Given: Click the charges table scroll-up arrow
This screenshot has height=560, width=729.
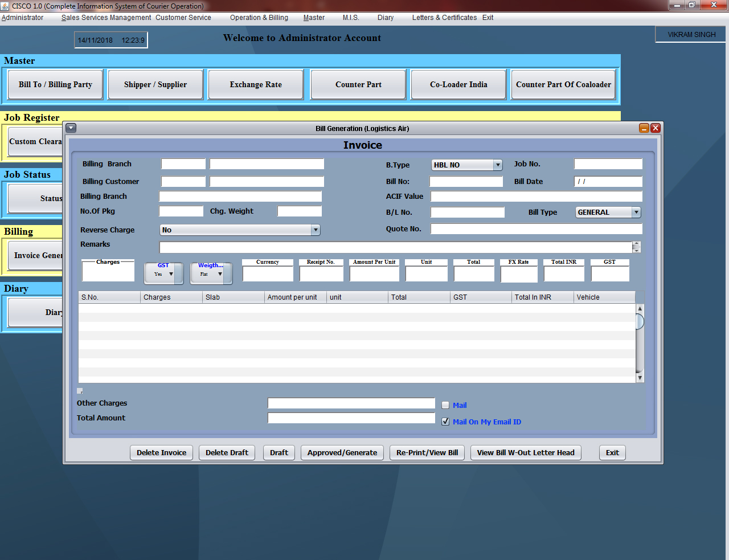Looking at the screenshot, I should click(x=640, y=308).
